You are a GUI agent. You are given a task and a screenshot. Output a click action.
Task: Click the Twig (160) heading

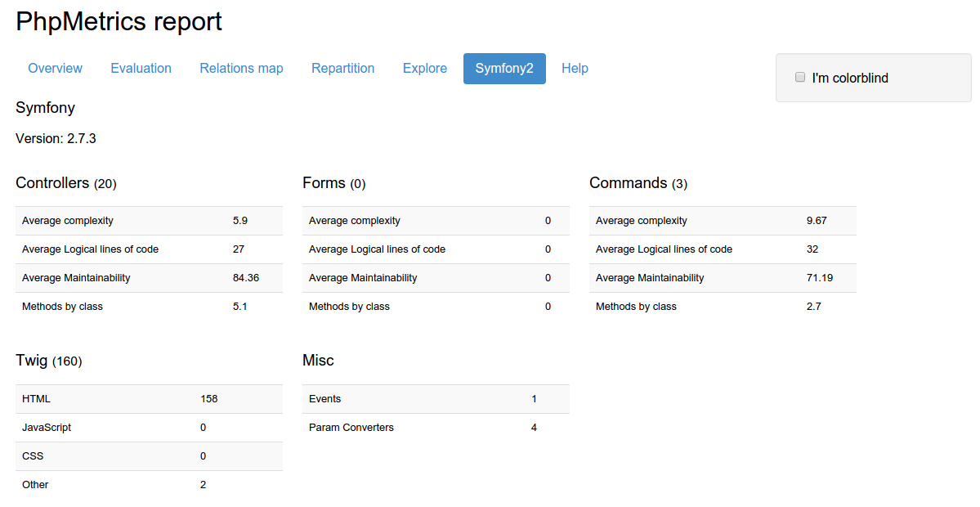point(49,361)
